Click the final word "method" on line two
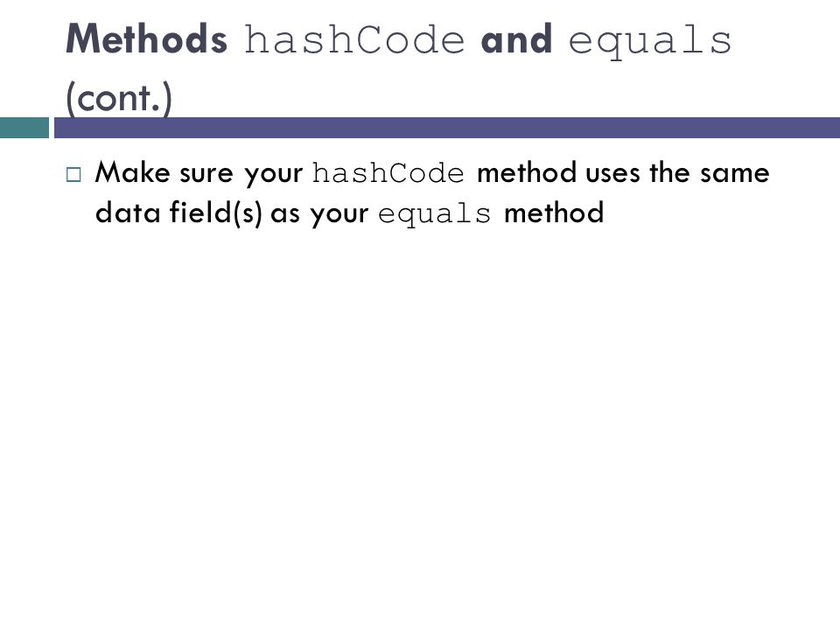This screenshot has height=630, width=840. [554, 213]
